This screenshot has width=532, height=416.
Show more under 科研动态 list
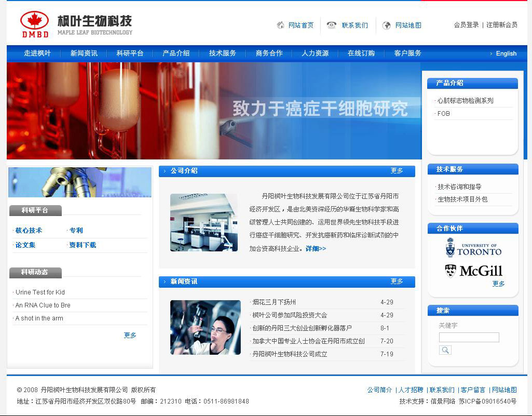[130, 336]
